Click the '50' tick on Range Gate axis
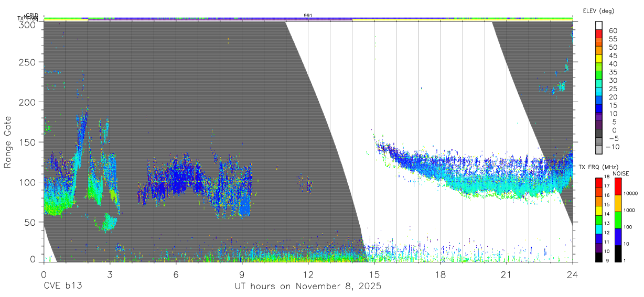The width and height of the screenshot is (644, 297). (30, 222)
